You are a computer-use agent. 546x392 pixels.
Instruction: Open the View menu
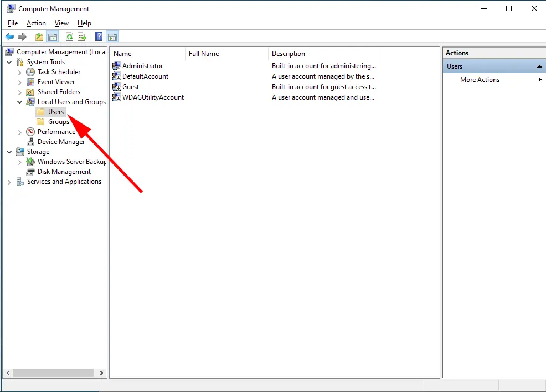tap(61, 23)
